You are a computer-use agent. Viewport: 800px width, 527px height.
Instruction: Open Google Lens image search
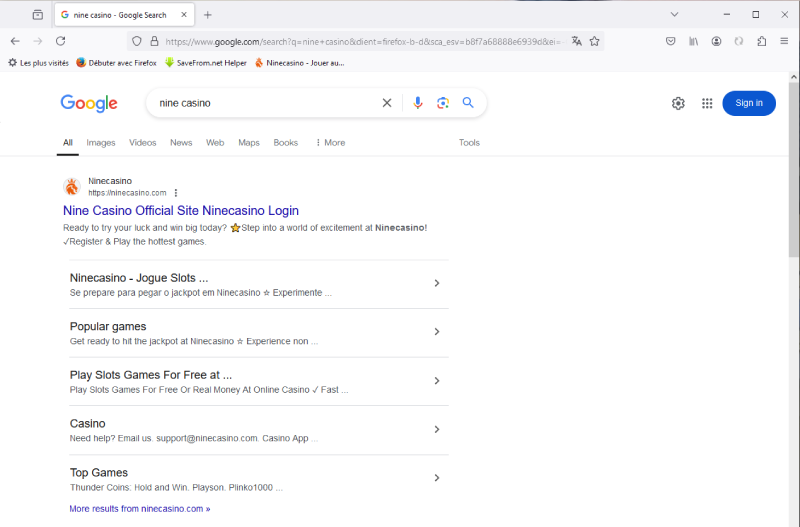pos(443,103)
